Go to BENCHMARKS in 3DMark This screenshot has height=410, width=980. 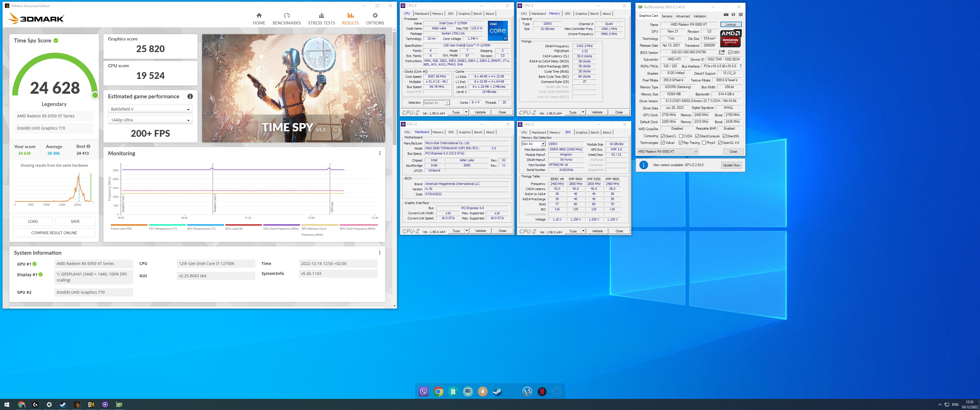tap(286, 19)
